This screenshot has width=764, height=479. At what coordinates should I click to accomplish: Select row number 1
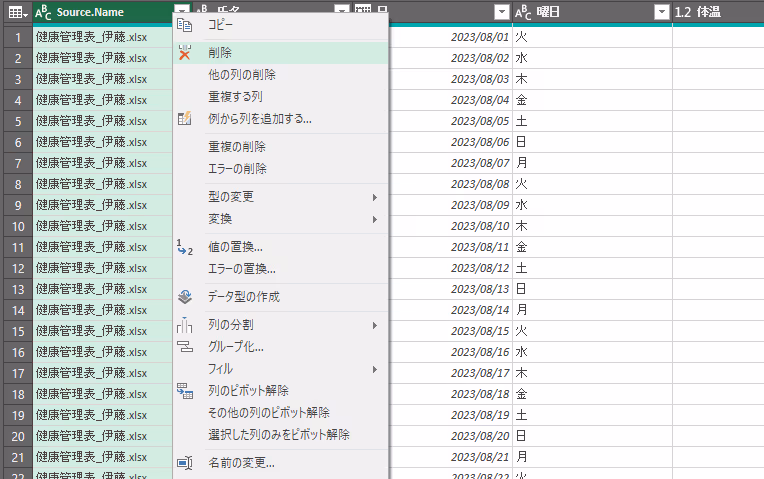18,37
